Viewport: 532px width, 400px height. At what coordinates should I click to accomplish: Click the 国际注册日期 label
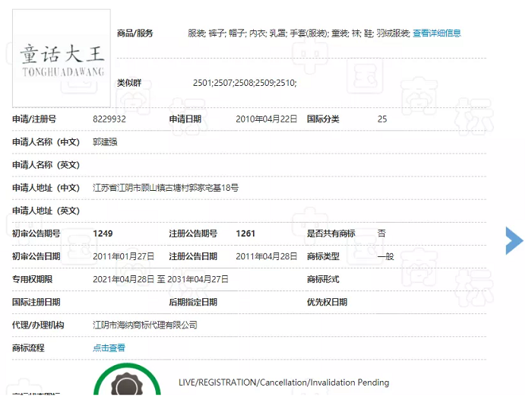tap(36, 302)
